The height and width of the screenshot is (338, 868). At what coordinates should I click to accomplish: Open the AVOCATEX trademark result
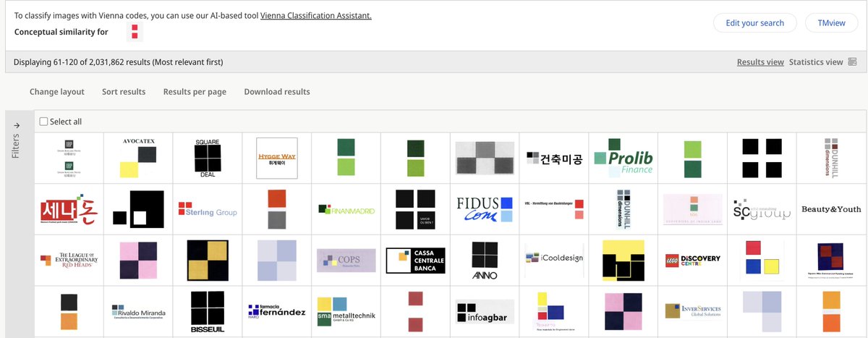tap(138, 158)
